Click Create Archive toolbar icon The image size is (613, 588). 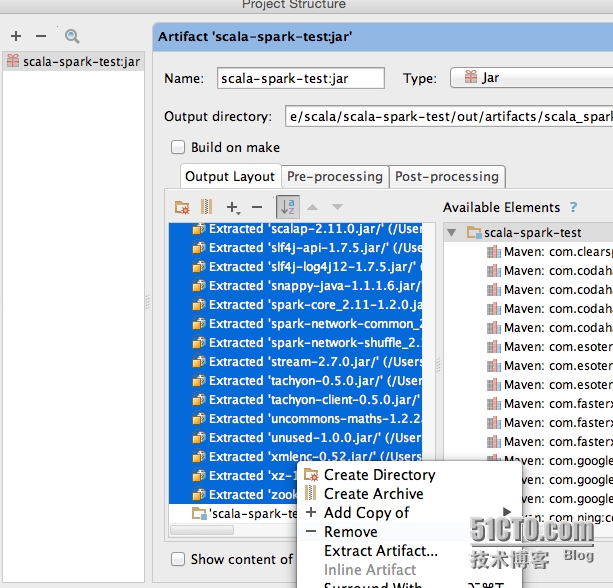[206, 207]
